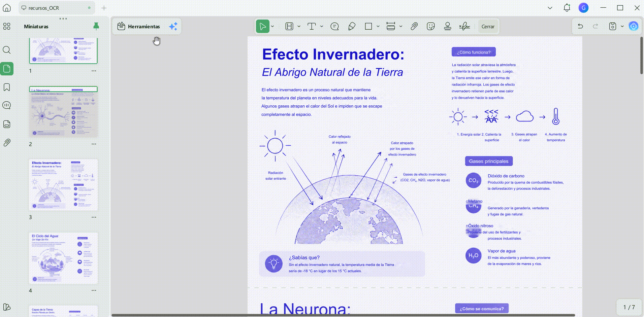The height and width of the screenshot is (317, 644).
Task: Launch the AI sparkle assistant
Action: click(x=173, y=26)
